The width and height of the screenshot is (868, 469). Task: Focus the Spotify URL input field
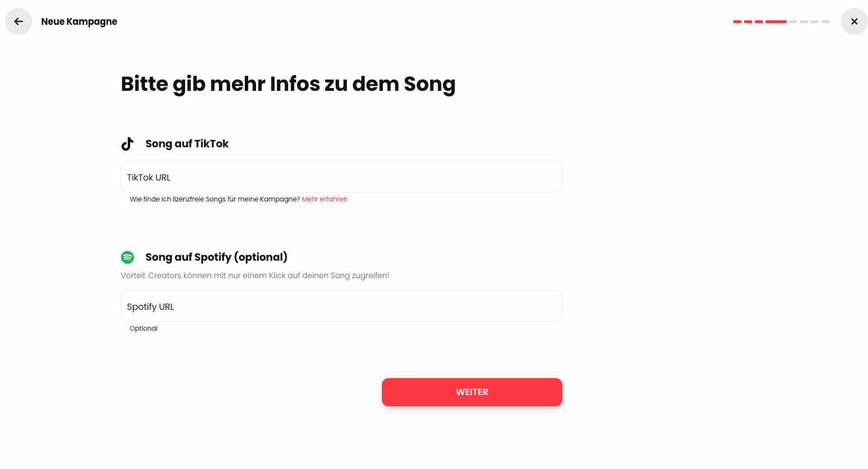[x=341, y=306]
